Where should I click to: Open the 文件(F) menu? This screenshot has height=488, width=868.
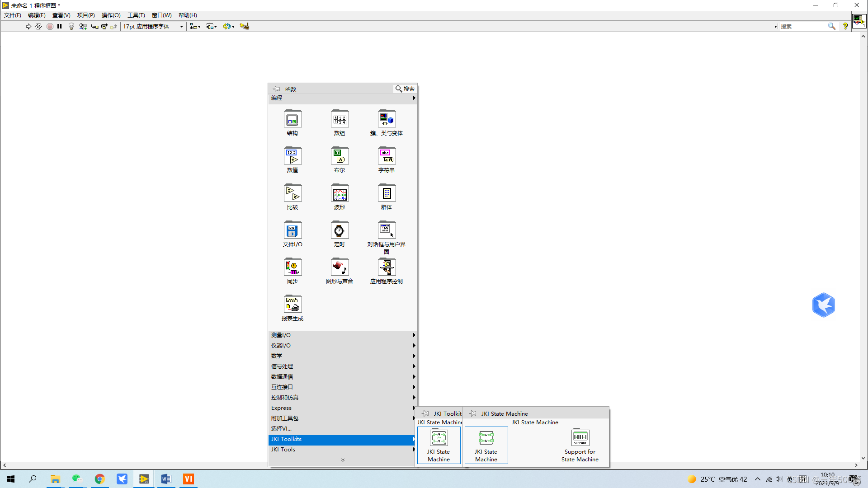[x=13, y=15]
